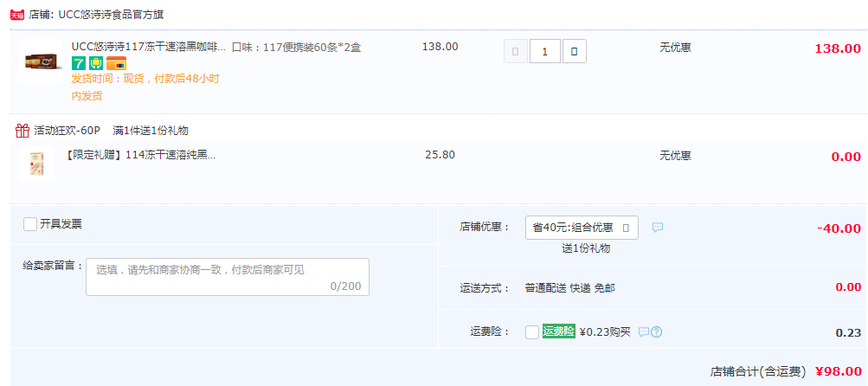Open the UCC悠诗诗117冻干速溶黑咖啡 product title link

(x=149, y=47)
